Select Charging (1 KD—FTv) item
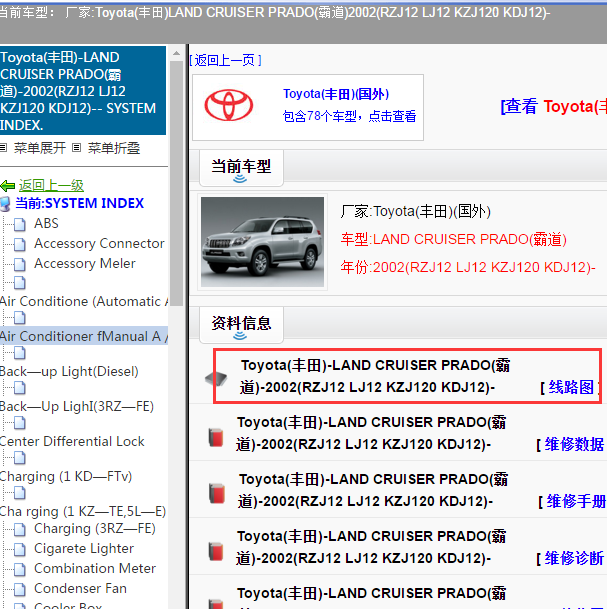The width and height of the screenshot is (607, 609). tap(66, 477)
